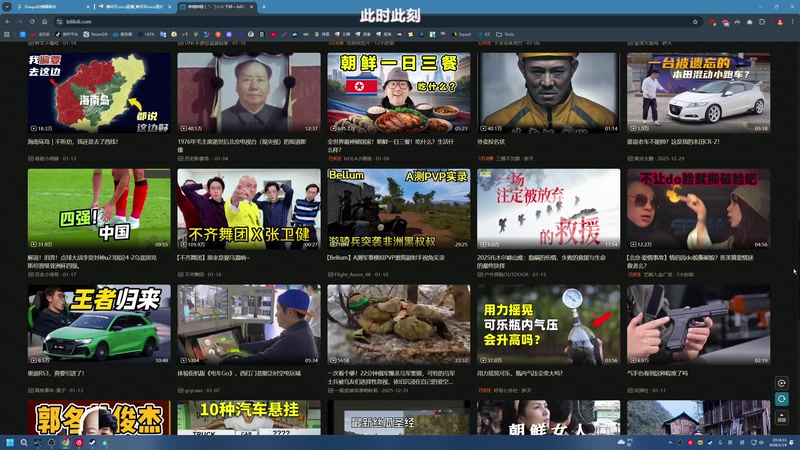The height and width of the screenshot is (450, 800).
Task: Open the 不齐舞团X张卫健 video thumbnail
Action: (x=249, y=209)
